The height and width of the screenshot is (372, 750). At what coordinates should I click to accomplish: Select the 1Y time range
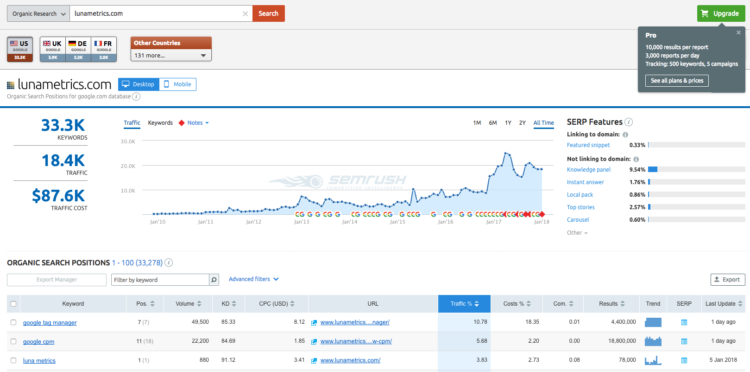point(508,123)
